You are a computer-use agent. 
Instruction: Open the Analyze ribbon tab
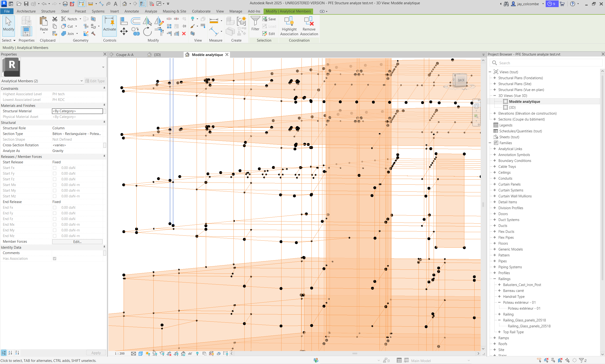pos(151,11)
